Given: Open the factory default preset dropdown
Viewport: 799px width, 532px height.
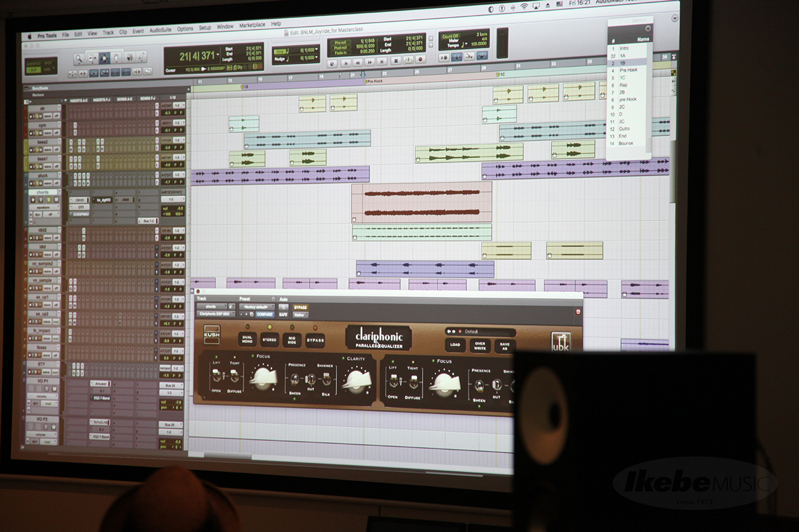Looking at the screenshot, I should click(x=256, y=307).
